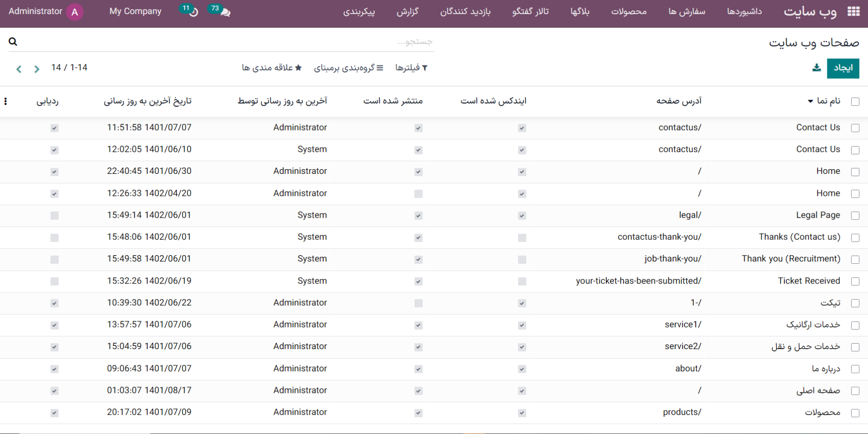The height and width of the screenshot is (434, 868).
Task: Click the service2/ address cell
Action: [x=683, y=346]
